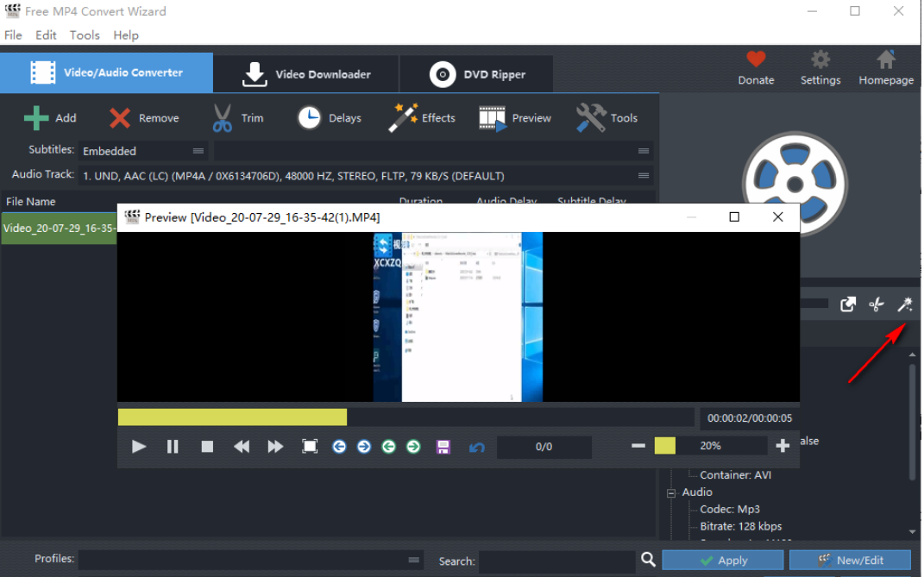924x577 pixels.
Task: Switch to the DVD Ripper tab
Action: tap(477, 74)
